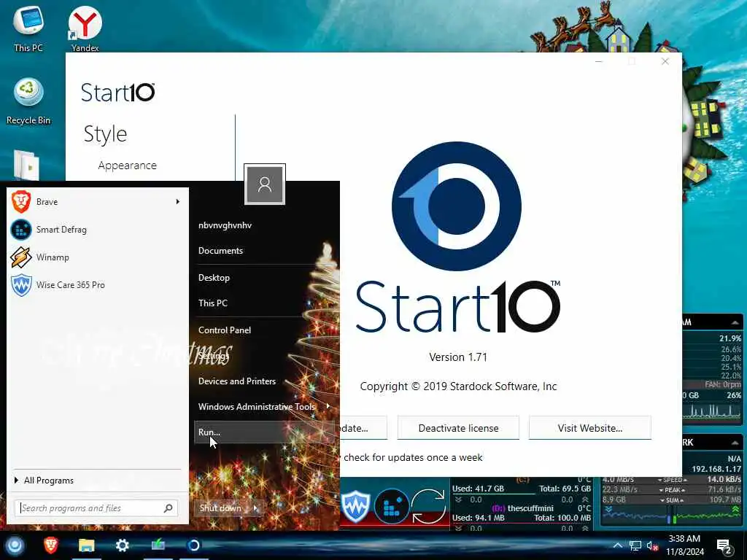
Task: Click the green-arrow monitor taskbar icon
Action: (158, 545)
